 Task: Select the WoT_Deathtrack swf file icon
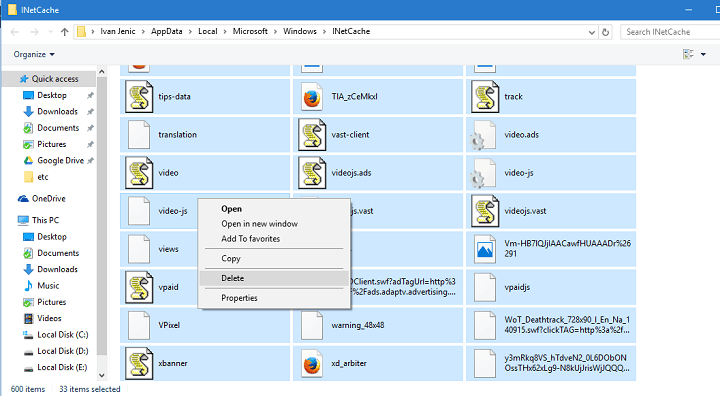click(485, 325)
